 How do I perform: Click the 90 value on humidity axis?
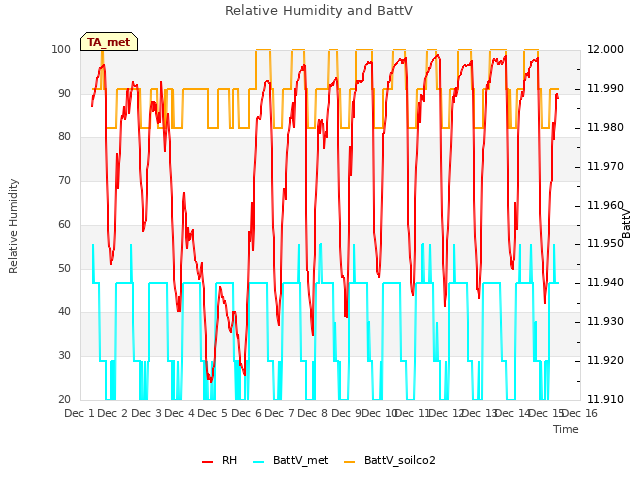coord(64,93)
